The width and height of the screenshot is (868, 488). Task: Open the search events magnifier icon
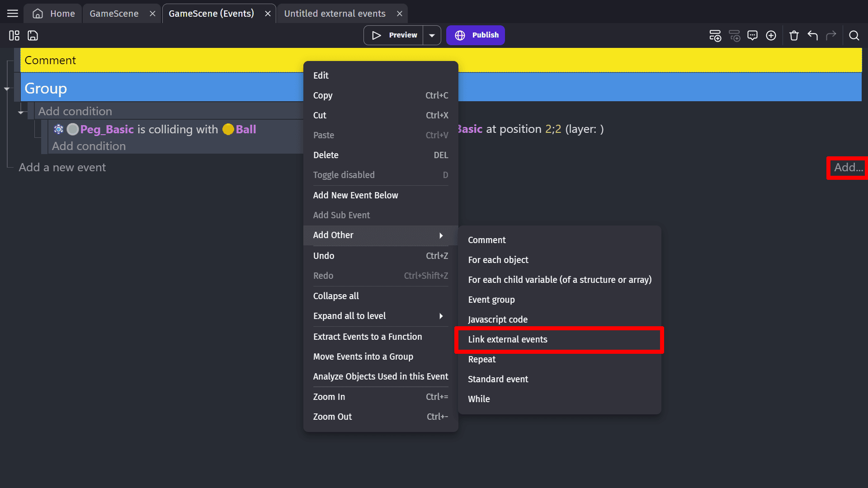854,35
